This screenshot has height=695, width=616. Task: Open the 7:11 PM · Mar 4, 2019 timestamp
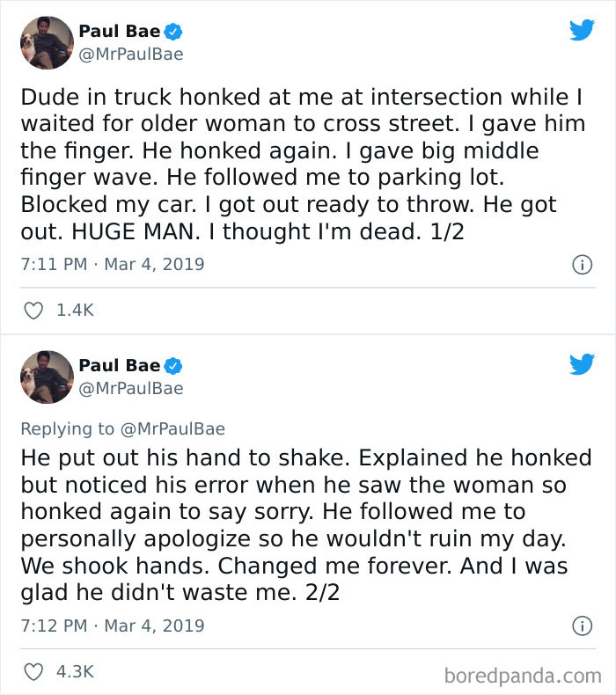point(112,264)
